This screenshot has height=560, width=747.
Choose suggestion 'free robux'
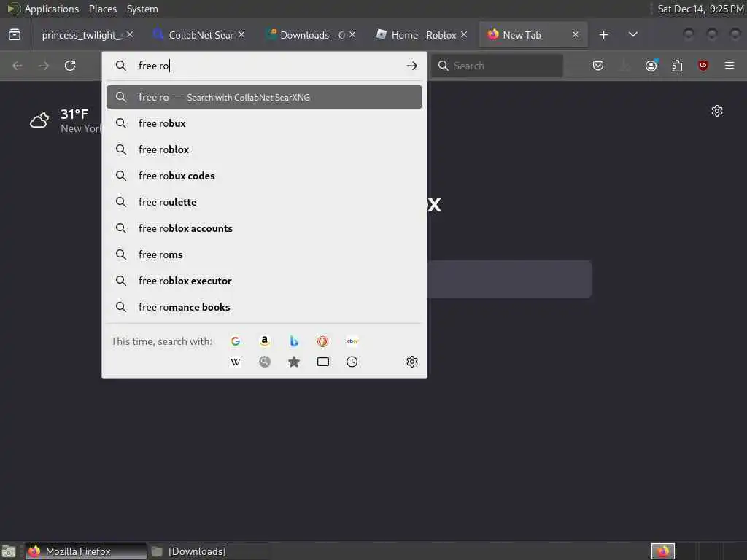coord(264,123)
